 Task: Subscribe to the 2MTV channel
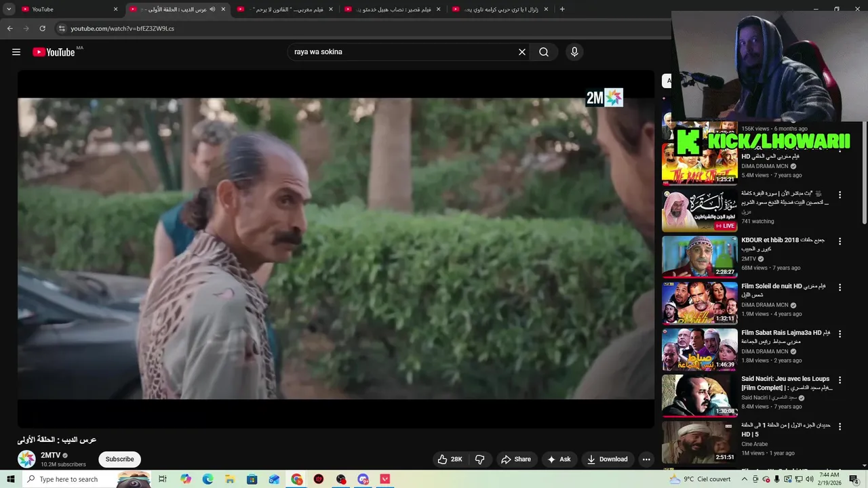[x=119, y=460]
